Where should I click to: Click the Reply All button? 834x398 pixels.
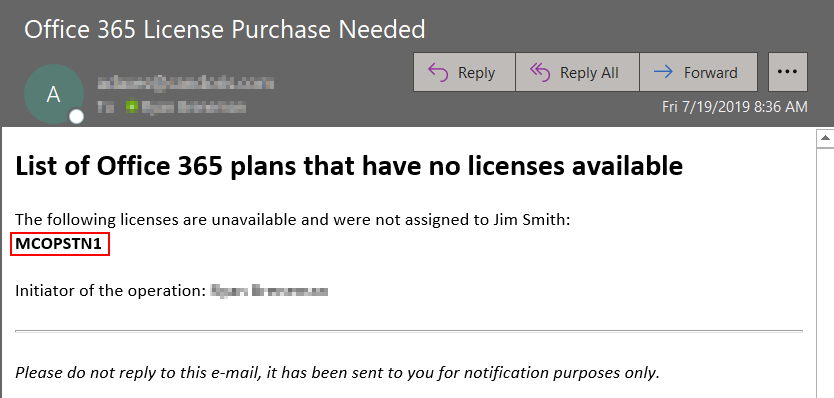577,72
